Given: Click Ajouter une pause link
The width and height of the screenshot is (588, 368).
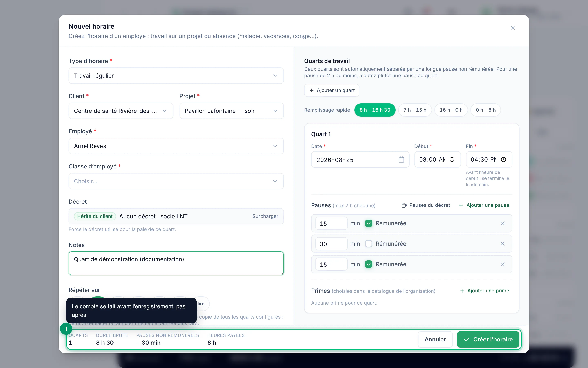Looking at the screenshot, I should [x=484, y=205].
